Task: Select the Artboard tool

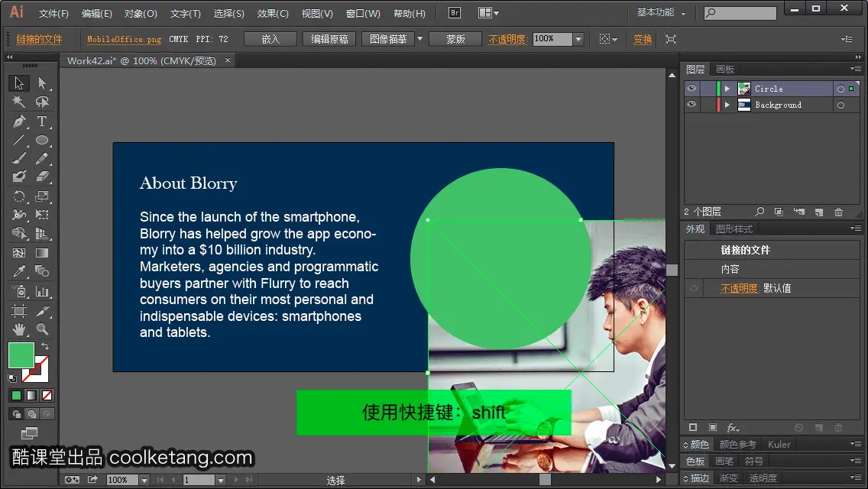Action: coord(19,311)
